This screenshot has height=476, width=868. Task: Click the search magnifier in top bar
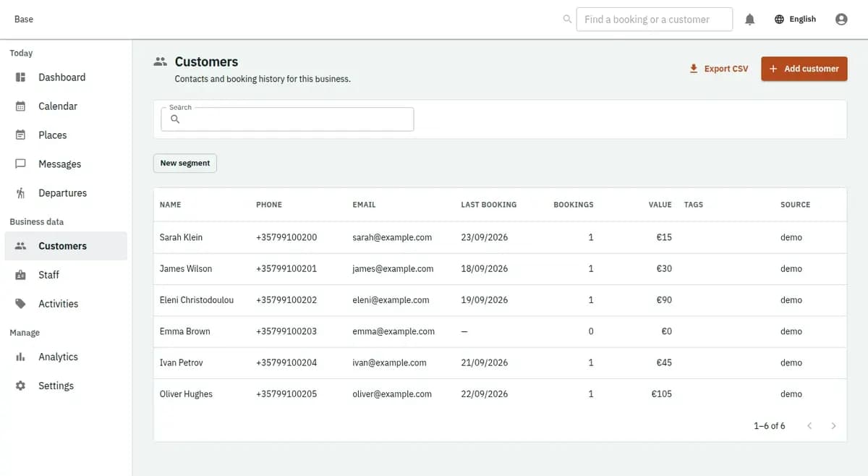pos(567,20)
